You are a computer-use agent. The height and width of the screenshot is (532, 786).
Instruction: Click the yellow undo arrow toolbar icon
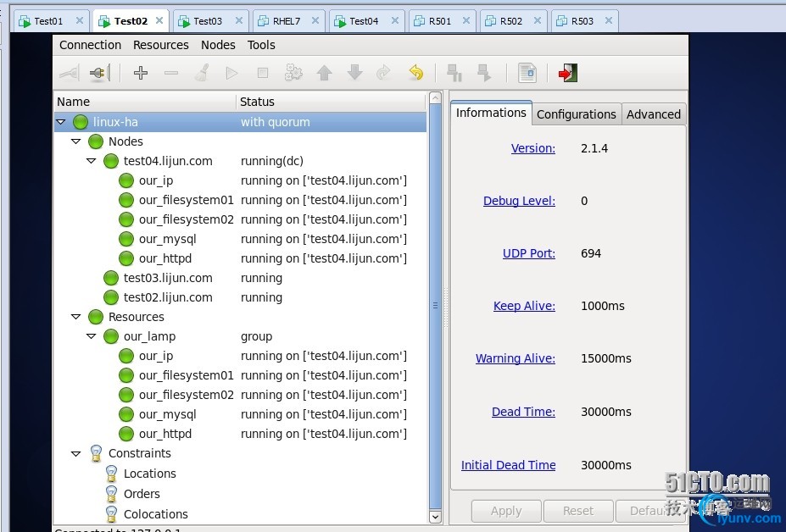tap(415, 74)
